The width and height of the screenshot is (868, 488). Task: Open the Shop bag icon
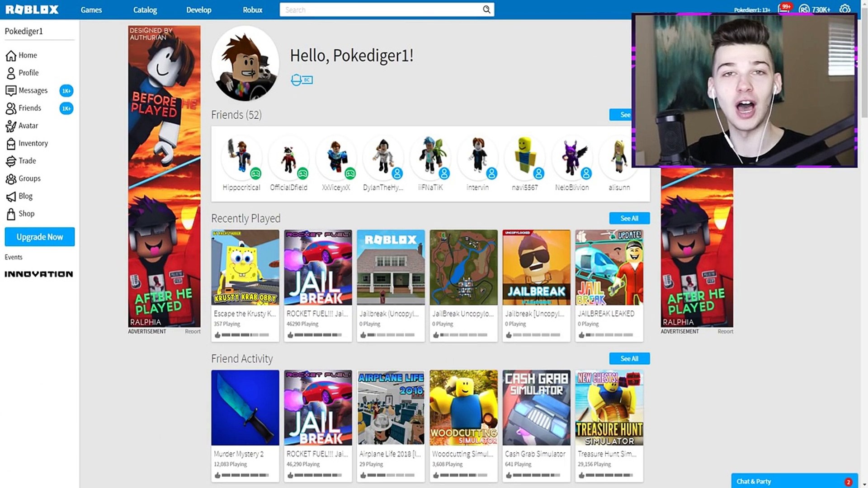[x=11, y=214]
